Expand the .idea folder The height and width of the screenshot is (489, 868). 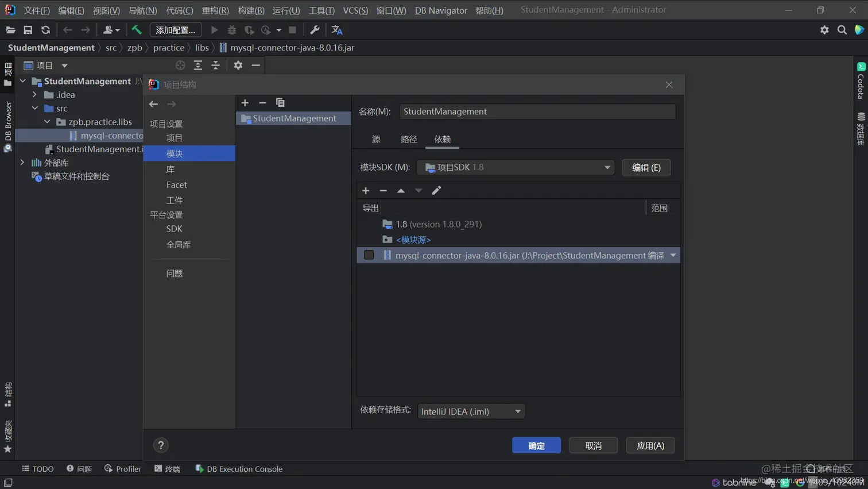[x=34, y=95]
